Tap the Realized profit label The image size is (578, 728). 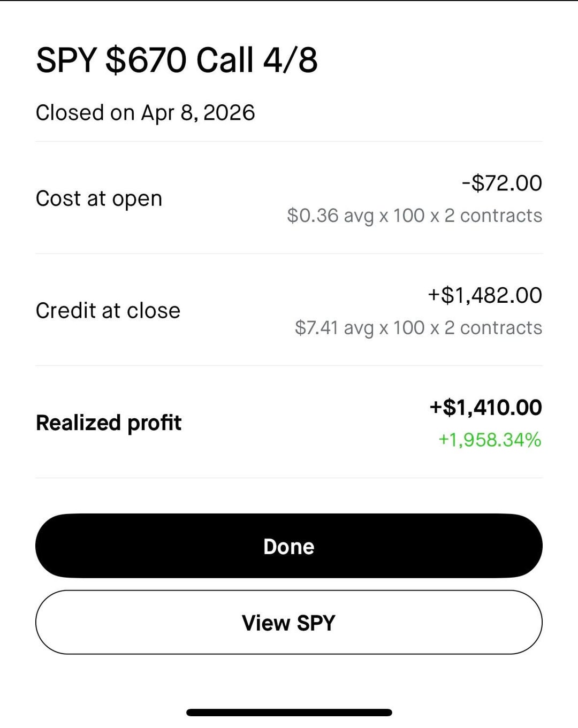108,423
